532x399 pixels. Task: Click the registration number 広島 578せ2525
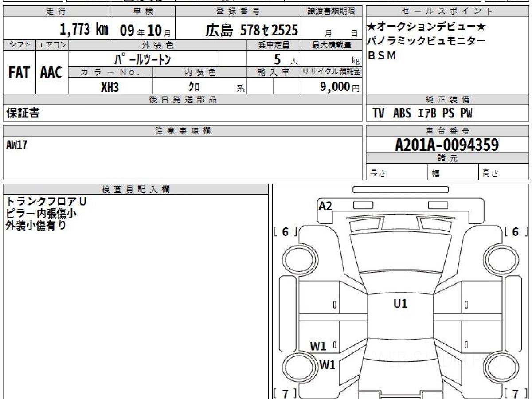[251, 30]
